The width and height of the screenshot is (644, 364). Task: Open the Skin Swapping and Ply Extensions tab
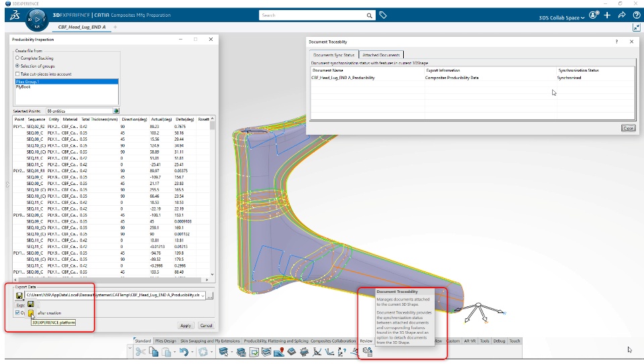[x=210, y=341]
